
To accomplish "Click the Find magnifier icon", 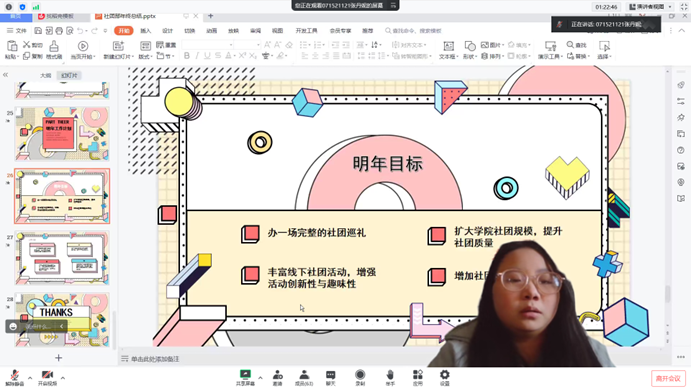I will tap(570, 44).
